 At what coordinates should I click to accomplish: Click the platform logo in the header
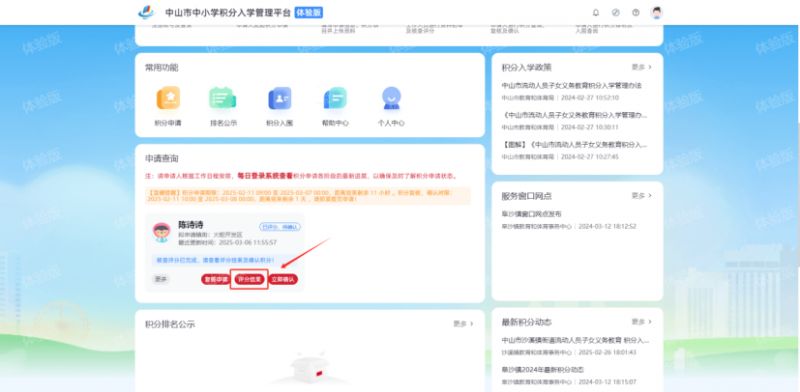(x=146, y=12)
